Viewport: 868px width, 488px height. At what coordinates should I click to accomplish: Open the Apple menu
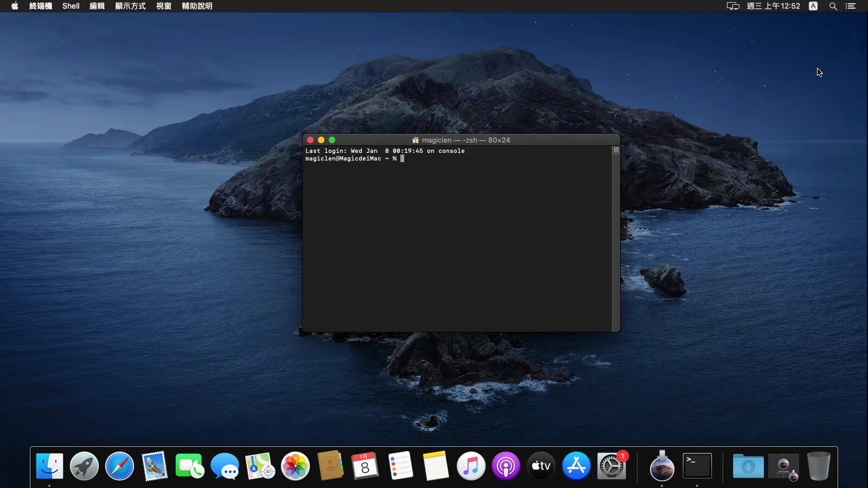[15, 6]
